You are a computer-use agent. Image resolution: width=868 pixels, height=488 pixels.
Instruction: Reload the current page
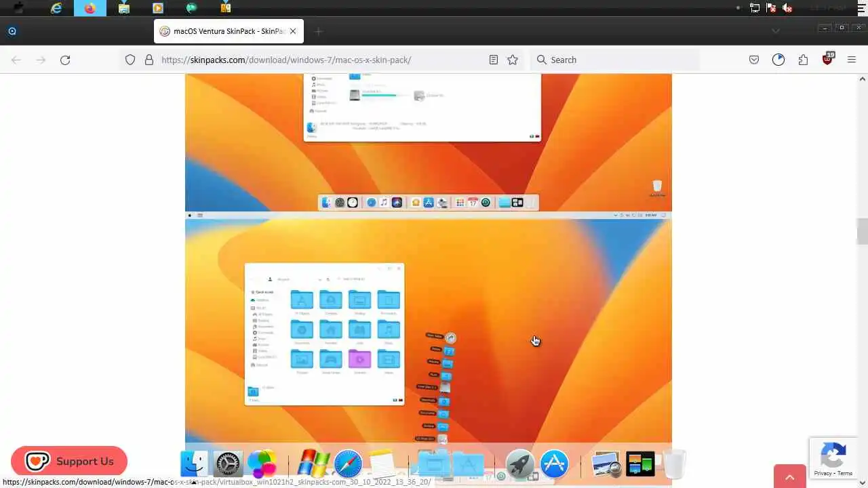pyautogui.click(x=65, y=60)
